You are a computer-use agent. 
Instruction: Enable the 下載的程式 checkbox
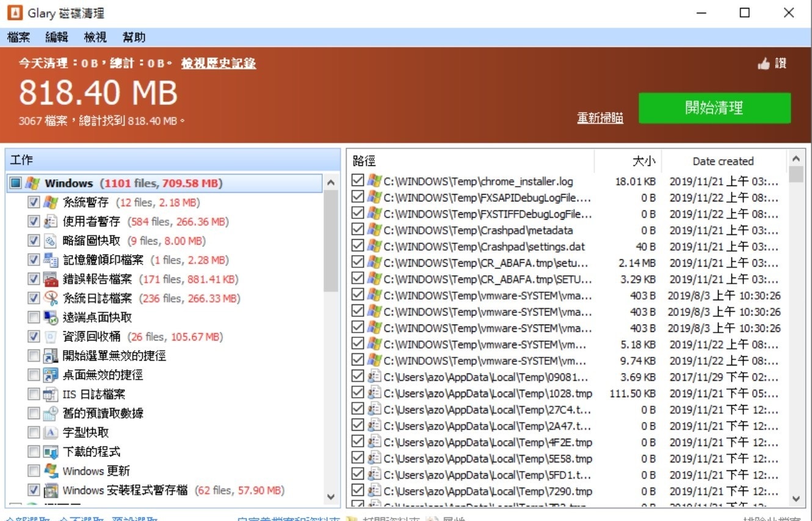(34, 452)
